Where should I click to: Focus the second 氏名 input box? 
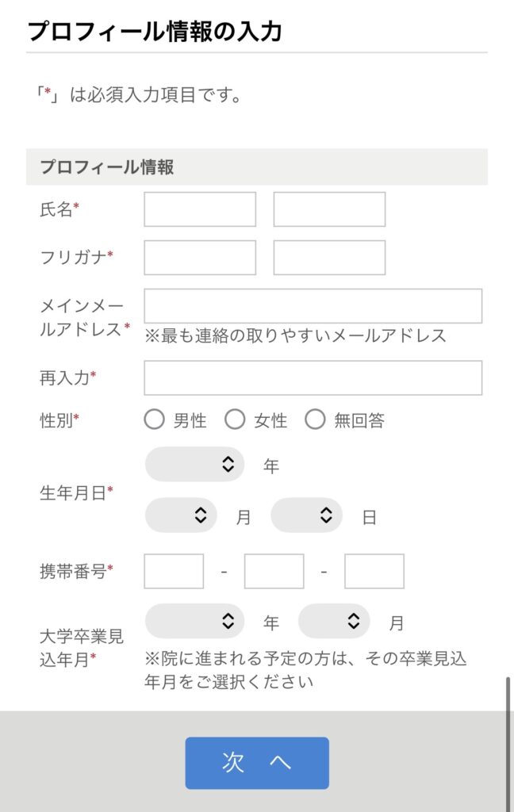[329, 209]
